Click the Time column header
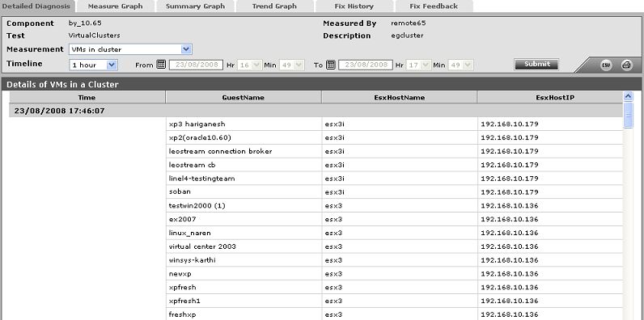The image size is (644, 320). [87, 97]
